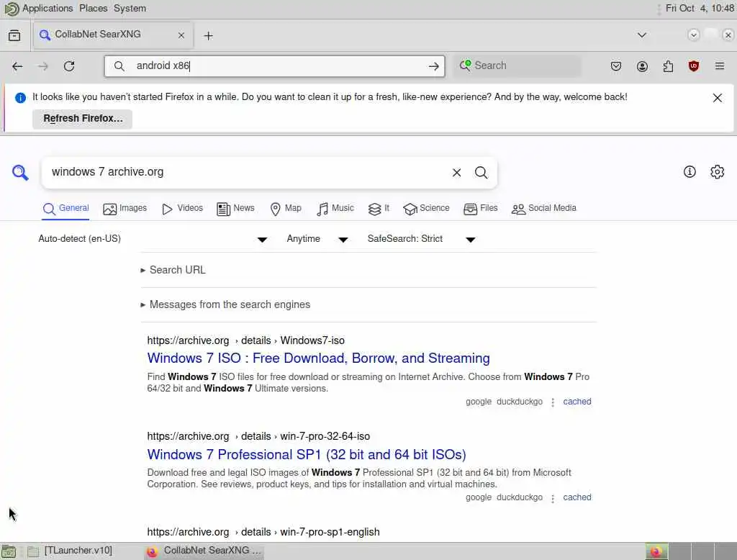Open more options dots for Windows 7 ISO
Viewport: 737px width, 560px height.
(553, 402)
